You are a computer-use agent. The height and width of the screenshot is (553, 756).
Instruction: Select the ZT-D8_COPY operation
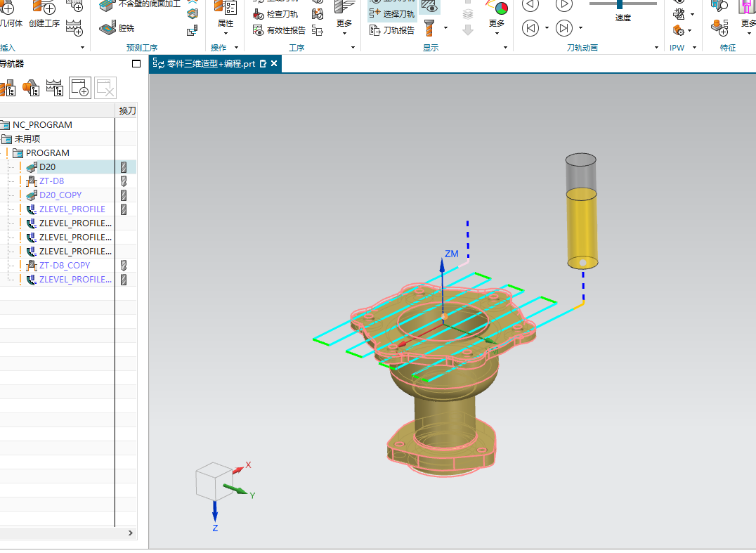pyautogui.click(x=65, y=265)
